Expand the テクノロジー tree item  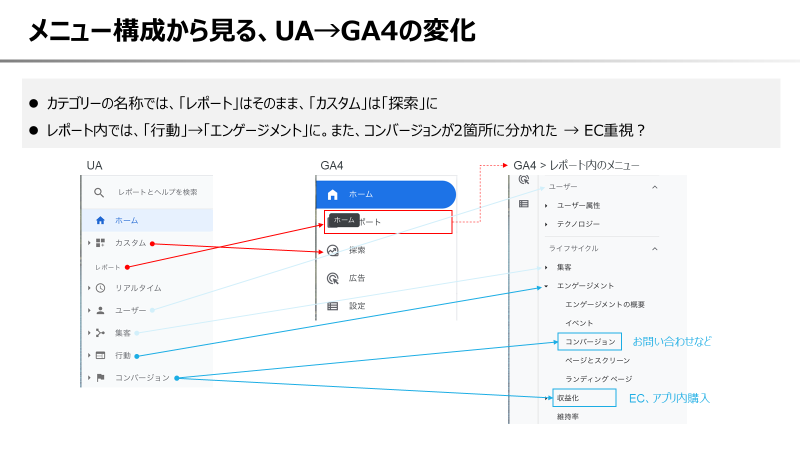pos(547,223)
